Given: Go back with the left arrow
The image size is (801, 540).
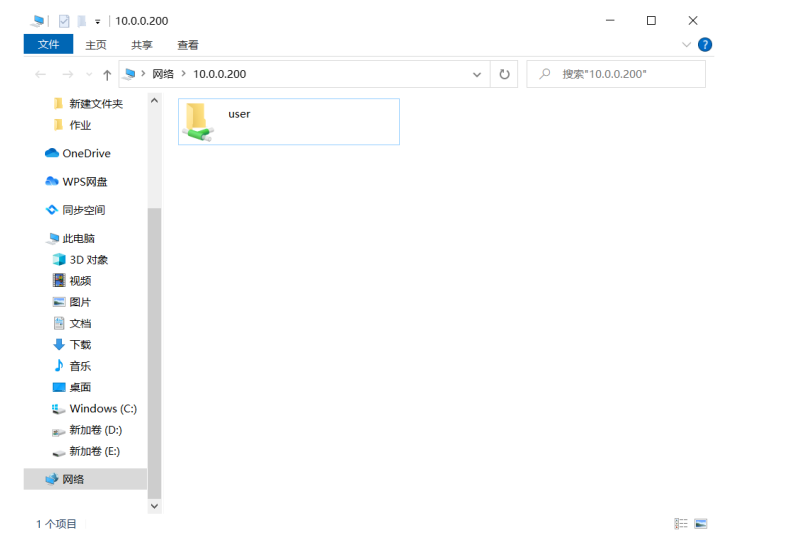Looking at the screenshot, I should point(40,75).
